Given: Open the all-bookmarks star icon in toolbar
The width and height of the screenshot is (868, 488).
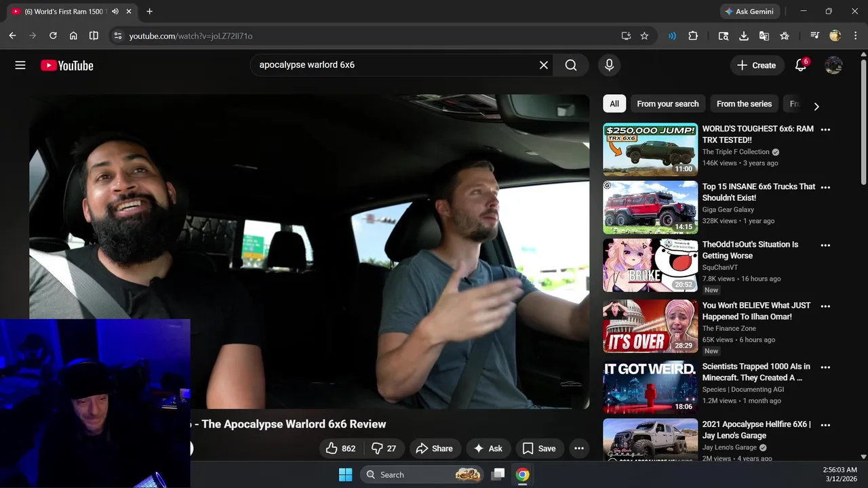Looking at the screenshot, I should tap(785, 36).
